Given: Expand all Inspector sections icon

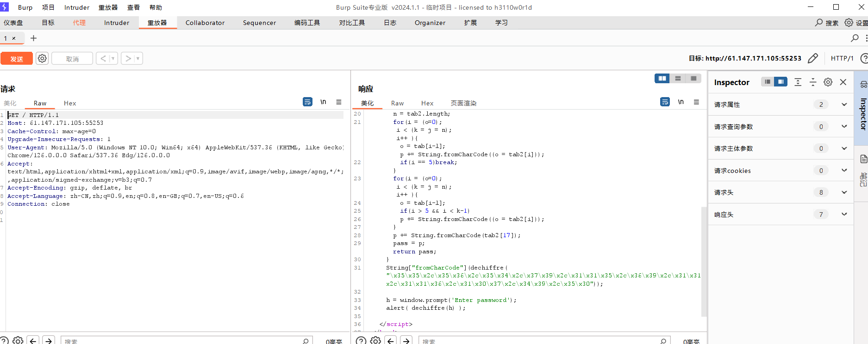Looking at the screenshot, I should coord(798,82).
